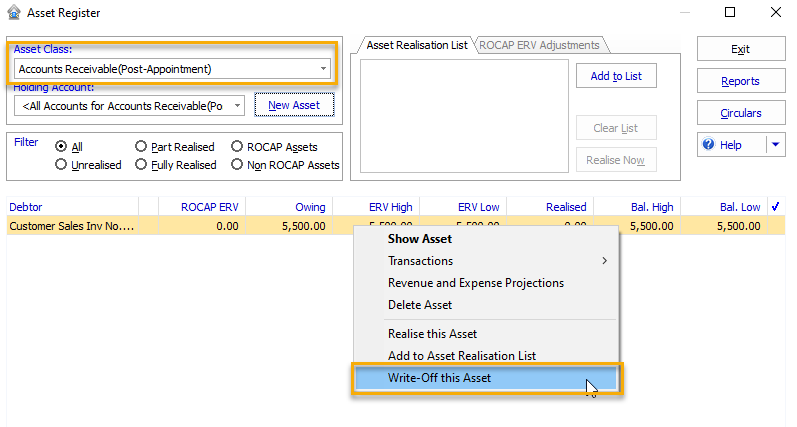Viewport: 797px width, 427px height.
Task: Click the Add to List button
Action: [616, 76]
